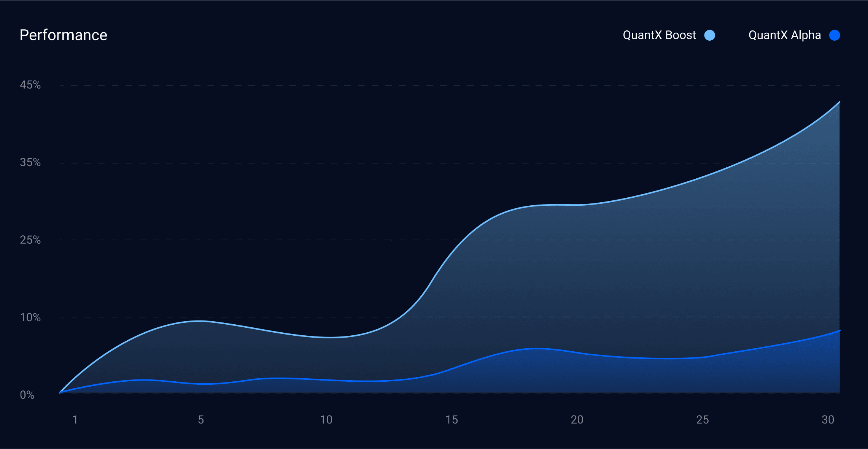The image size is (868, 449).
Task: Click the QuantX Boost line's endpoint at day 30
Action: pyautogui.click(x=839, y=102)
